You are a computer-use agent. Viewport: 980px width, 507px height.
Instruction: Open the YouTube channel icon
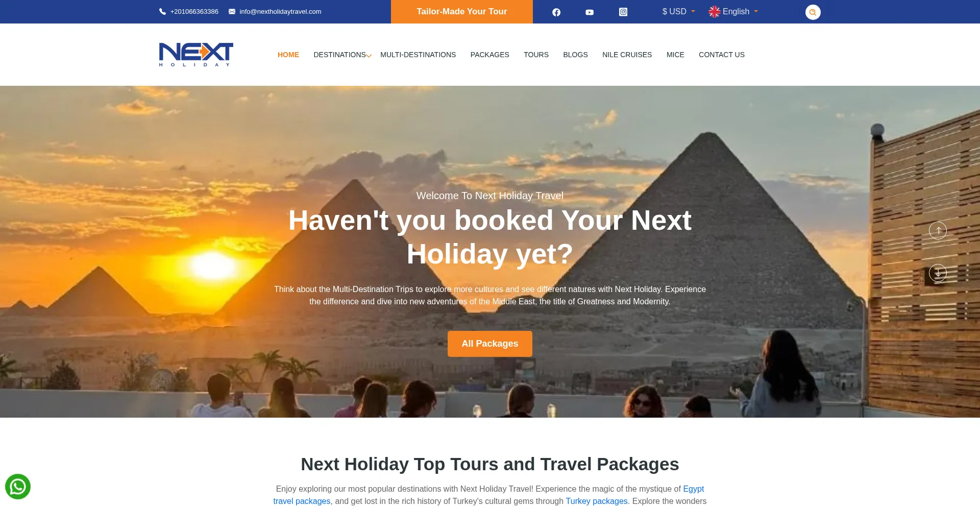click(x=590, y=12)
